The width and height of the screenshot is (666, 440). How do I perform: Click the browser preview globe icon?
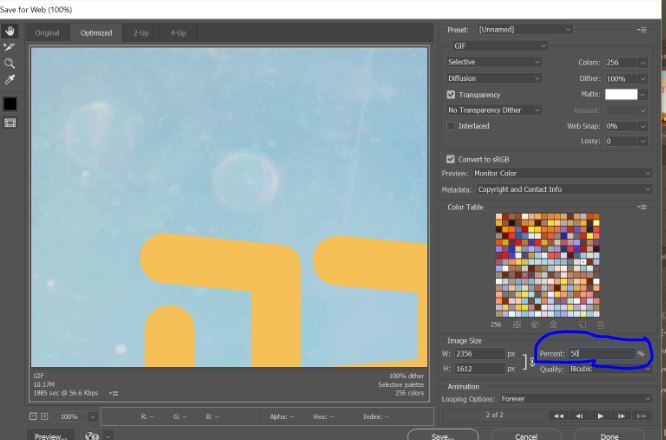coord(92,436)
